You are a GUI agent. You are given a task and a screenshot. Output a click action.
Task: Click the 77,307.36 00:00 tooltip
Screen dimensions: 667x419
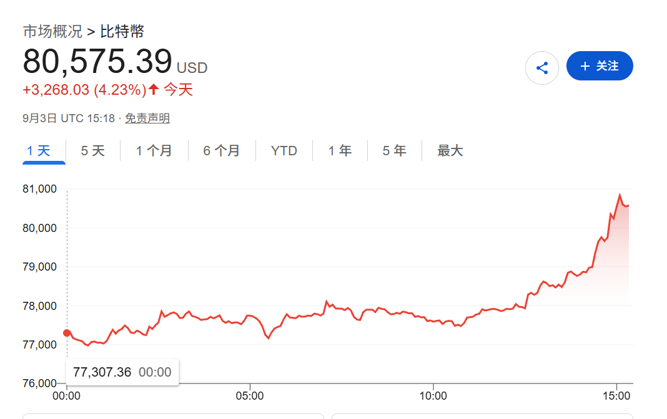123,372
